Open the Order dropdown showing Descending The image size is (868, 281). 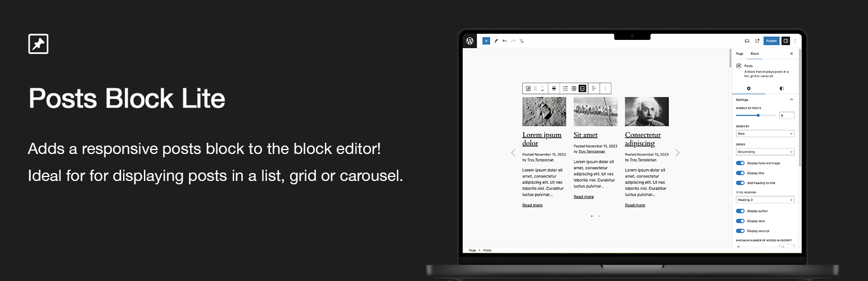[x=765, y=152]
